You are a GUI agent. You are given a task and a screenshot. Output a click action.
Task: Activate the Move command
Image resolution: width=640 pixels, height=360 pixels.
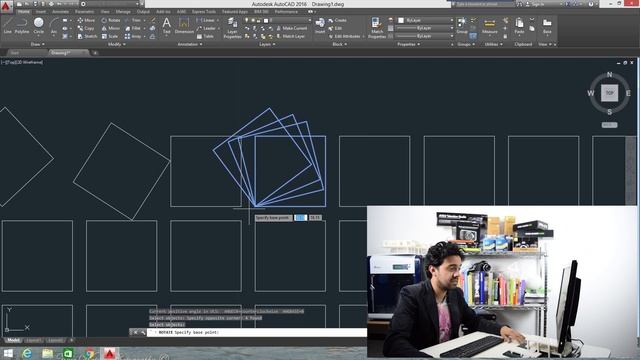[86, 20]
